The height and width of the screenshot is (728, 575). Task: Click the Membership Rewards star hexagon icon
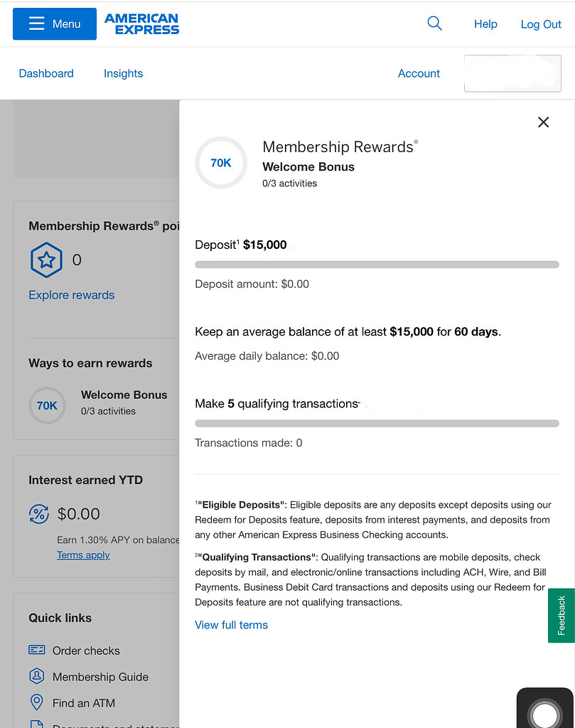pyautogui.click(x=46, y=260)
